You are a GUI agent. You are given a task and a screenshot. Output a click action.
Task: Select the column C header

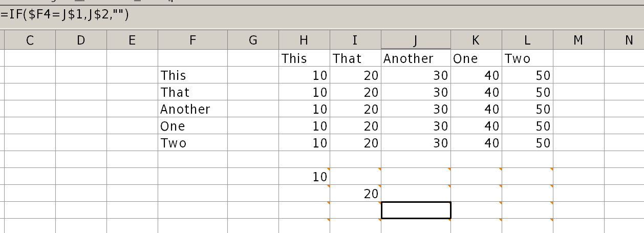[30, 40]
